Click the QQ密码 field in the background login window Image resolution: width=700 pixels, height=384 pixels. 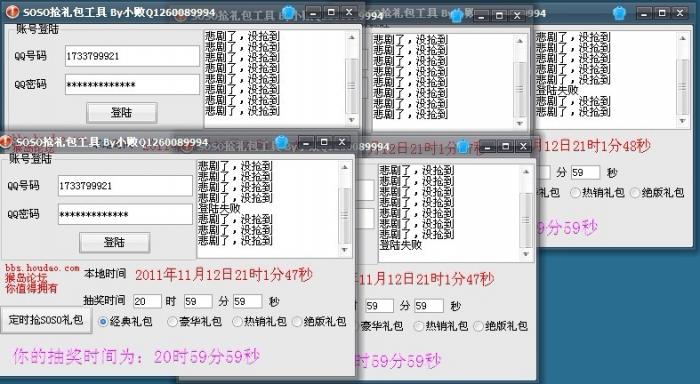coord(132,84)
